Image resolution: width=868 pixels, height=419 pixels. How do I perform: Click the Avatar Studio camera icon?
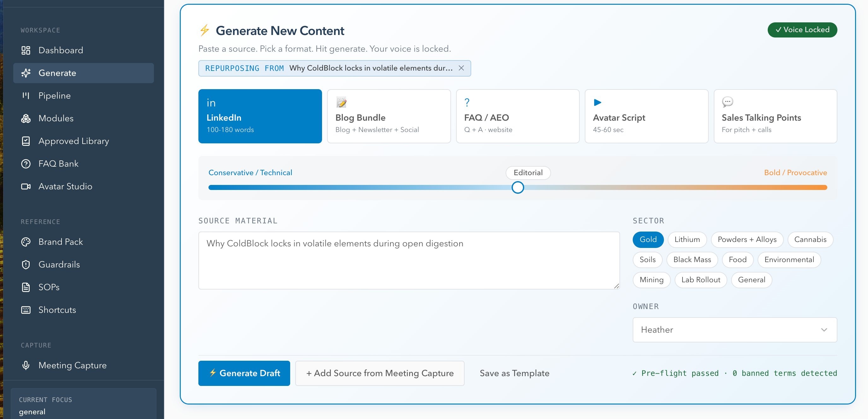[26, 187]
